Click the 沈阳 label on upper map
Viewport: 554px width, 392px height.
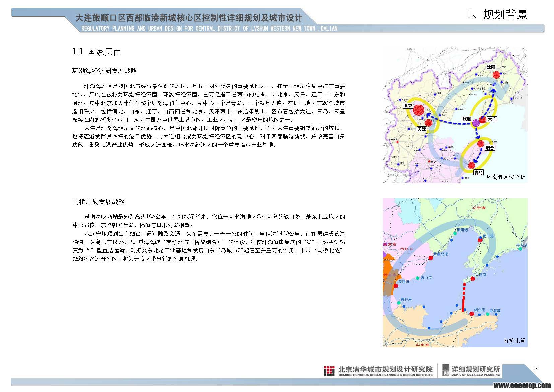[491, 67]
